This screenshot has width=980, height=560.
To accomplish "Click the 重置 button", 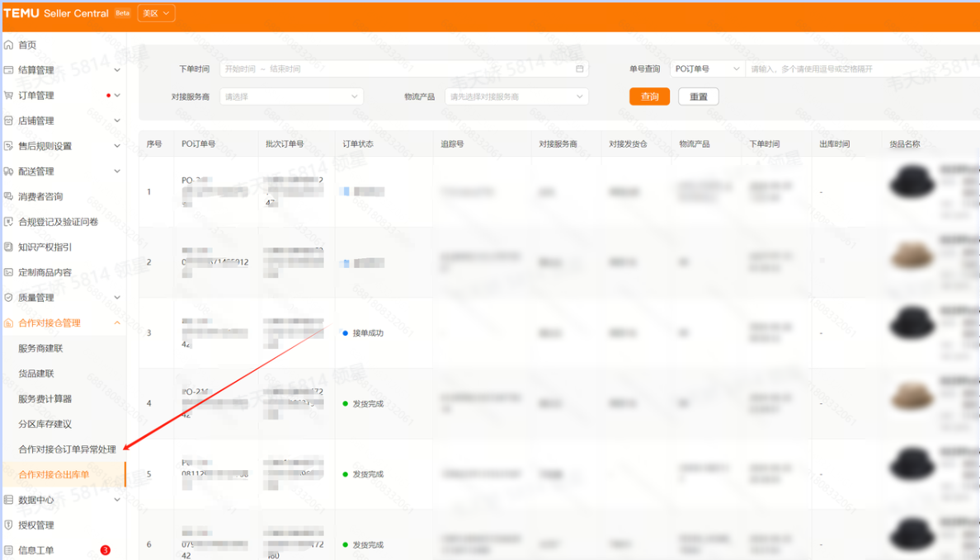I will (699, 96).
